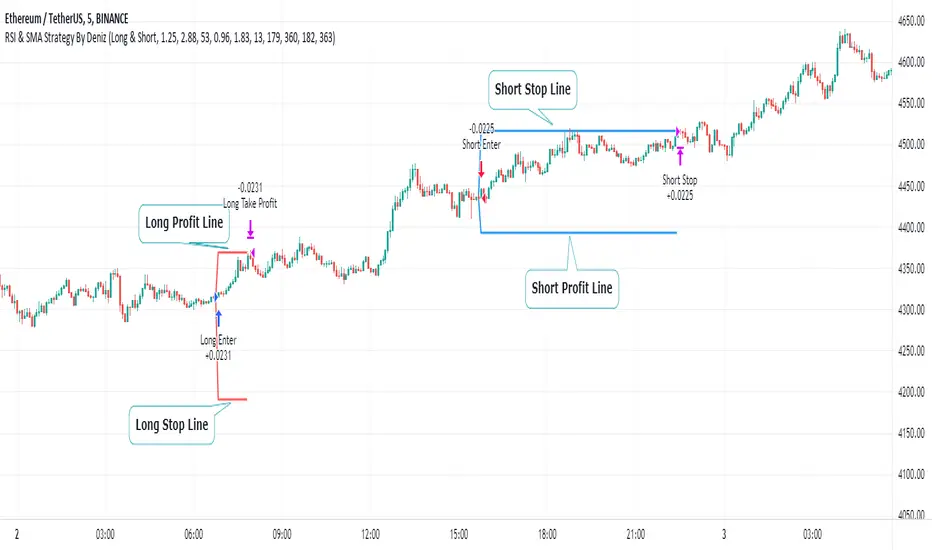This screenshot has height=550, width=932.
Task: Select the Short Profit Line callout label
Action: 574,287
